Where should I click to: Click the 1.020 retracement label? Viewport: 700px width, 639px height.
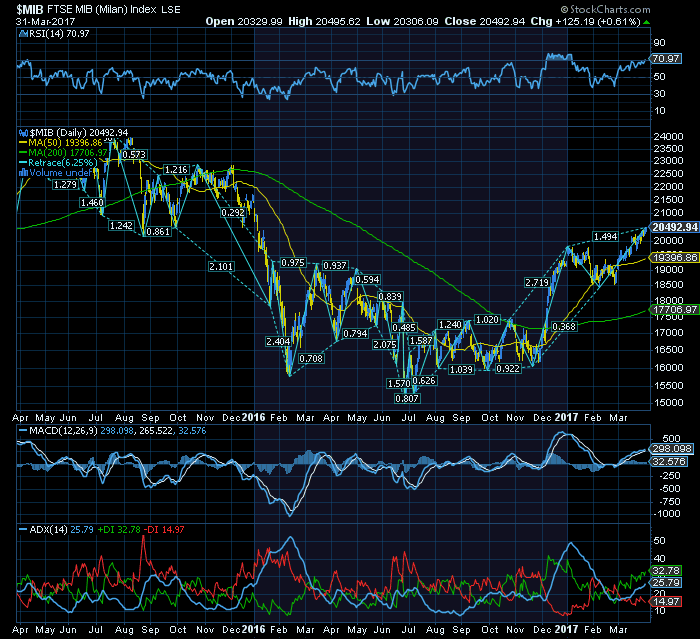point(487,320)
